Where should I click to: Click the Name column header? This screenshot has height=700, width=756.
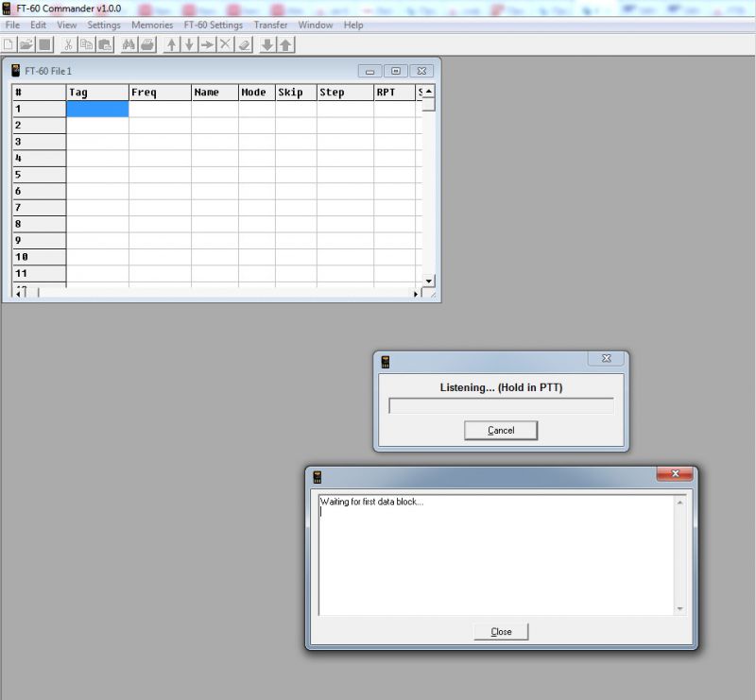point(215,92)
